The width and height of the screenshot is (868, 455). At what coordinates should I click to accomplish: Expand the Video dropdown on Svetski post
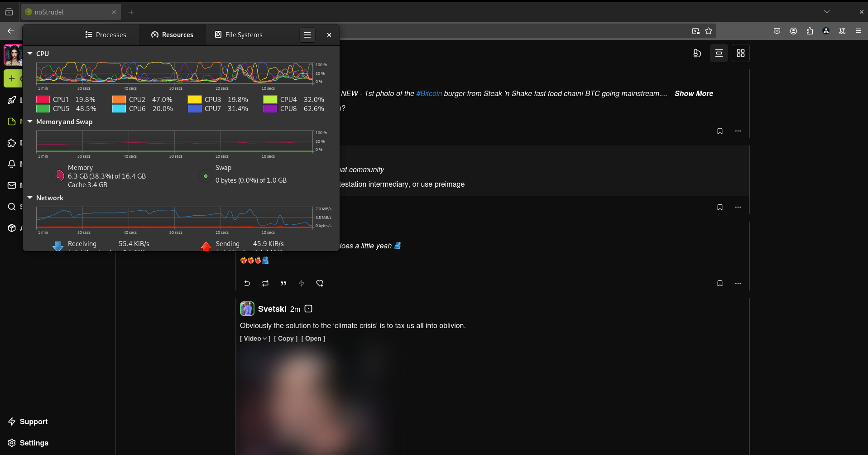pos(255,339)
